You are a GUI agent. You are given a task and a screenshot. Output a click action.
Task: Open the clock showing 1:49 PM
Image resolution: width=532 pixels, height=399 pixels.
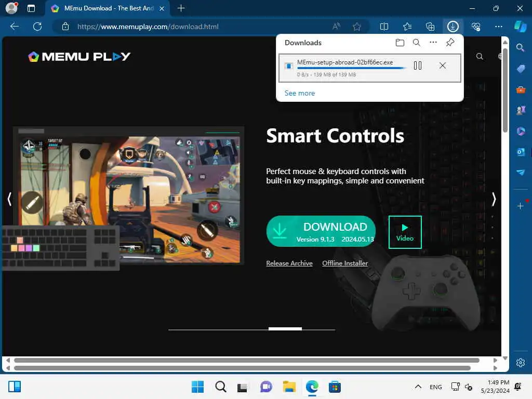click(495, 387)
